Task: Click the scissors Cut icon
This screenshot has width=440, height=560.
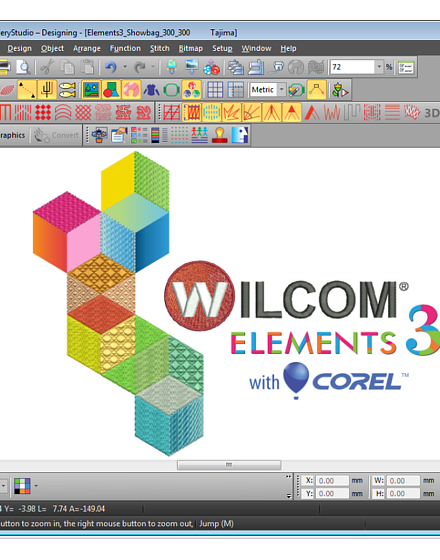Action: (48, 67)
